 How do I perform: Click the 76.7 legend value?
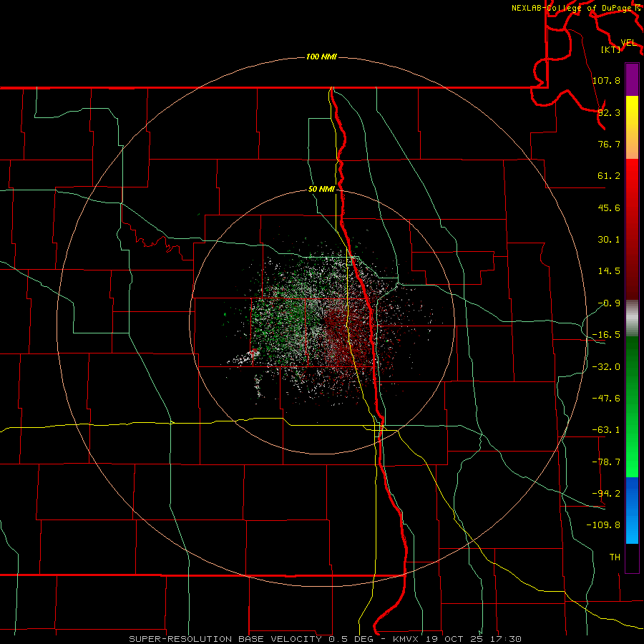[x=609, y=144]
